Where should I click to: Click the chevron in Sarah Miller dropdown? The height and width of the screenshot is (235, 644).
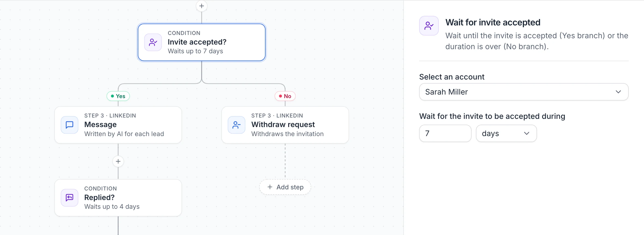tap(618, 92)
